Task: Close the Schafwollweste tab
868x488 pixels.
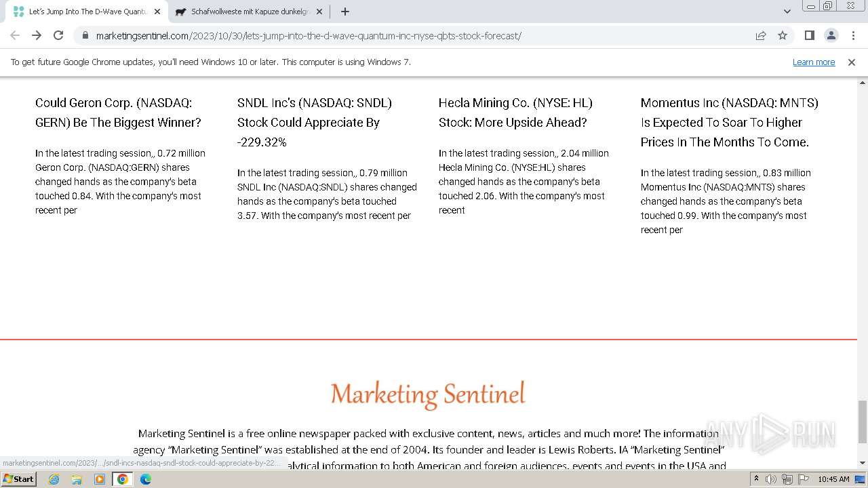Action: pyautogui.click(x=321, y=12)
